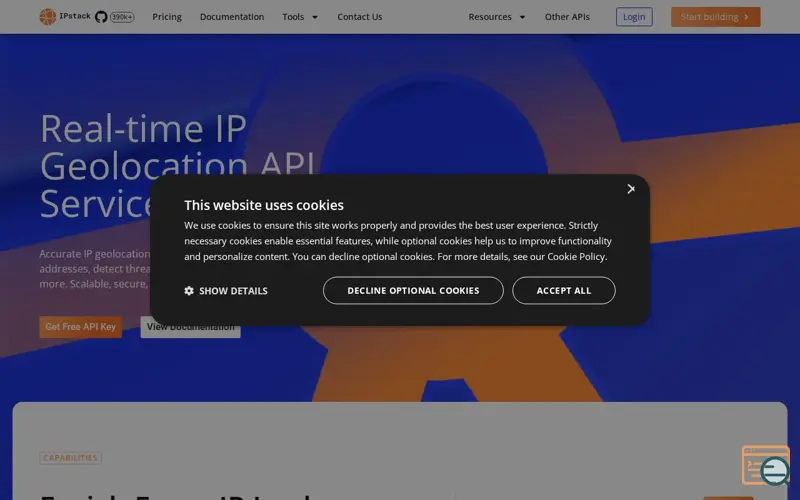Accept all cookies
Screen dimensions: 800x500
coord(564,290)
